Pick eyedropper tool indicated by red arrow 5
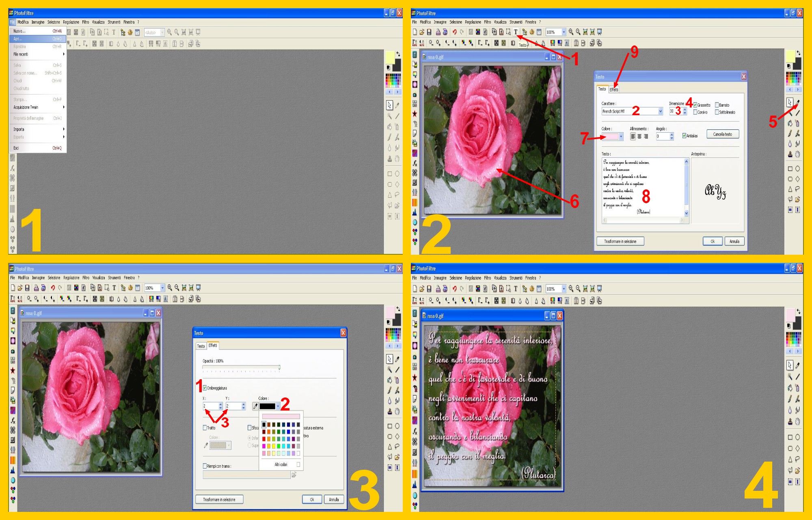This screenshot has height=520, width=812. tap(797, 103)
